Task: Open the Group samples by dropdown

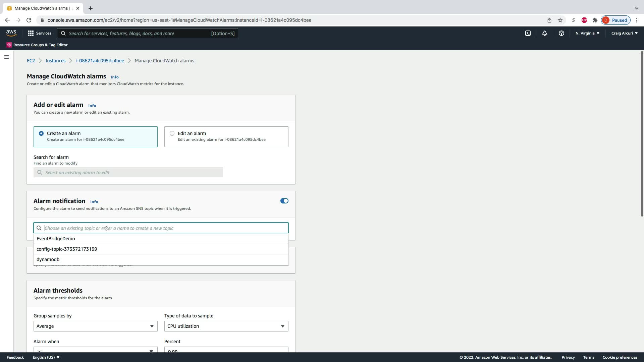Action: pyautogui.click(x=95, y=326)
